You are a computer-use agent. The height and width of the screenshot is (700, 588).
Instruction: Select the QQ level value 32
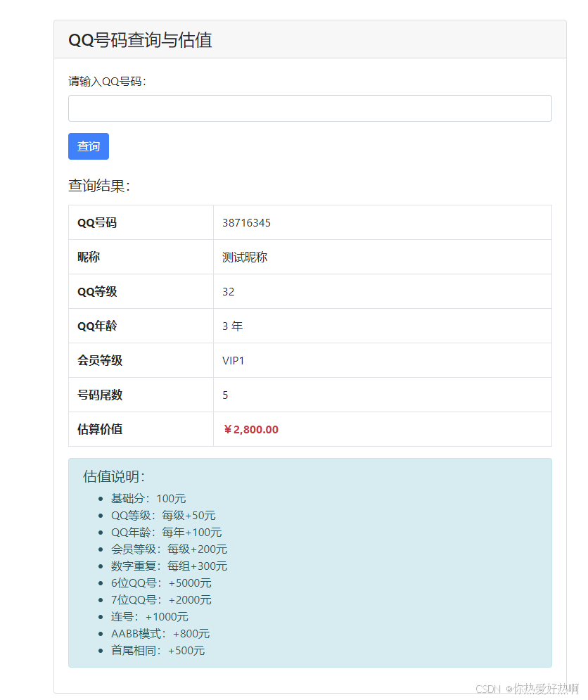pos(228,291)
